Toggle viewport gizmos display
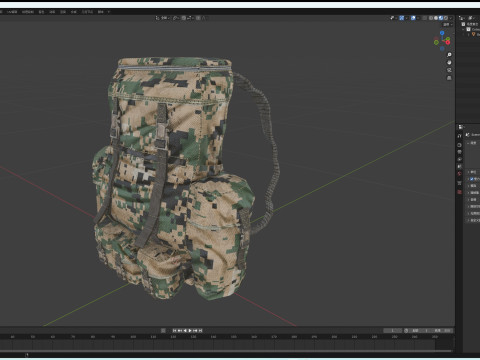This screenshot has height=360, width=480. 402,18
